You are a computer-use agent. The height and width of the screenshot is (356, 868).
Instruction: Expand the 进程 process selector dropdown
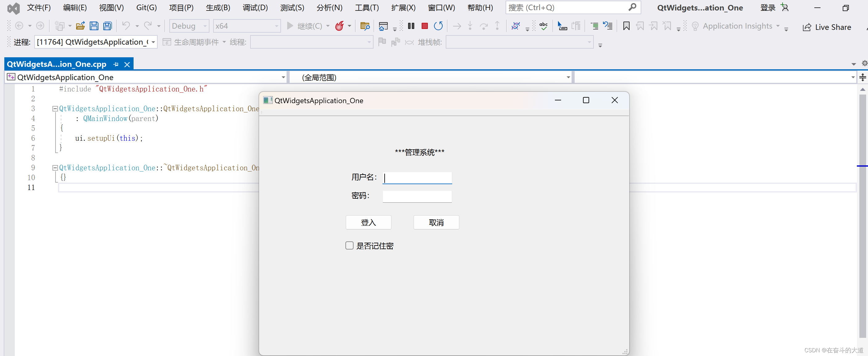pos(153,42)
